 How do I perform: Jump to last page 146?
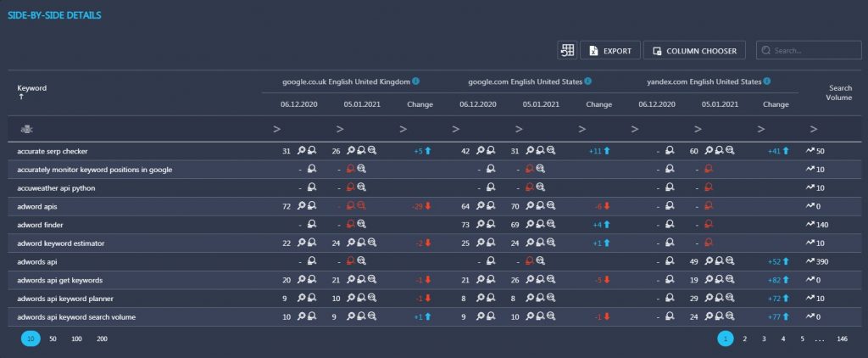(843, 338)
